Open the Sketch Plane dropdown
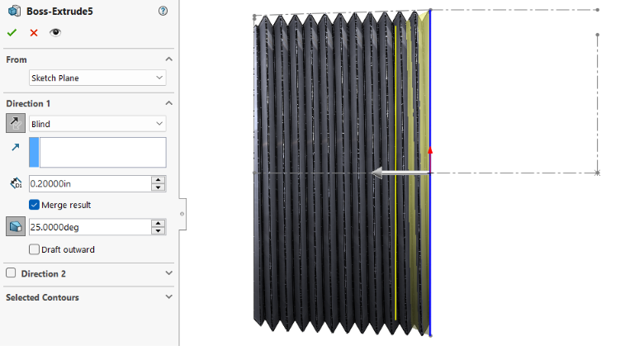The width and height of the screenshot is (644, 346). click(97, 78)
